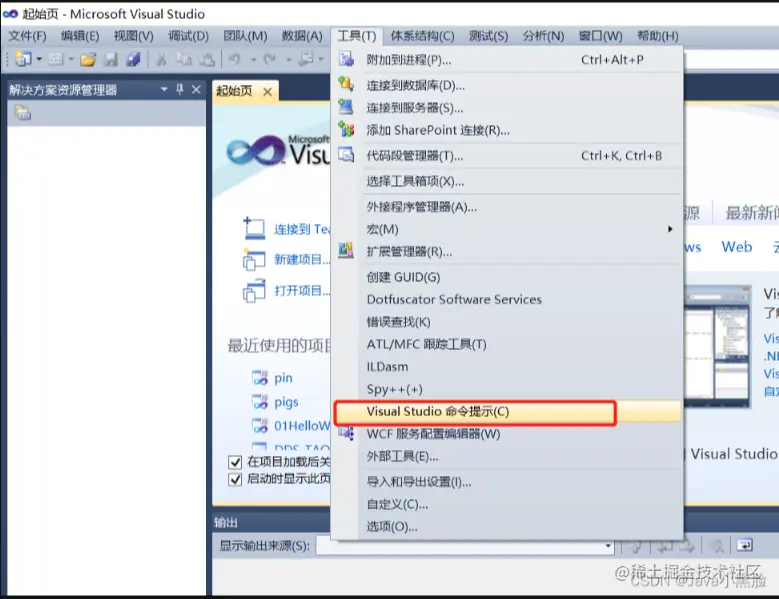Click the Extension Manager menu icon
The width and height of the screenshot is (779, 599).
click(346, 250)
